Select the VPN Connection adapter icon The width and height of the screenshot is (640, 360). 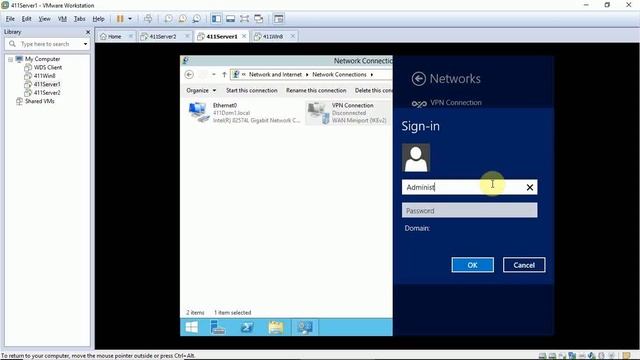coord(318,113)
